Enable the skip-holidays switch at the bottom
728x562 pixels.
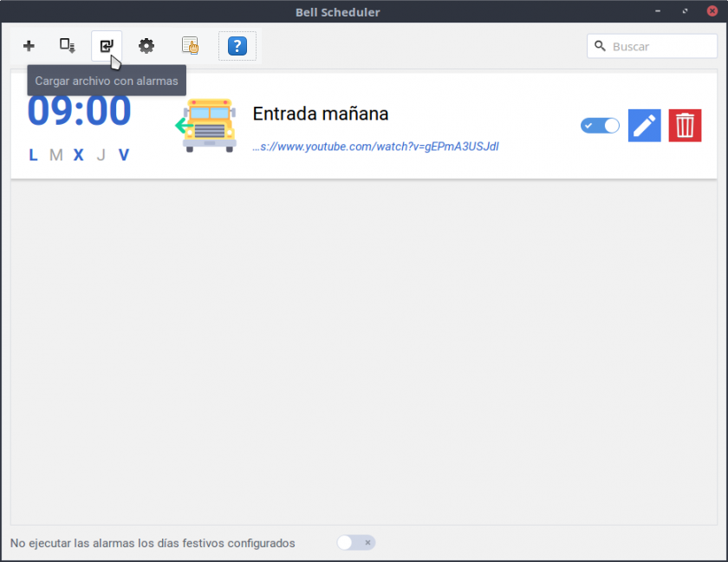356,543
